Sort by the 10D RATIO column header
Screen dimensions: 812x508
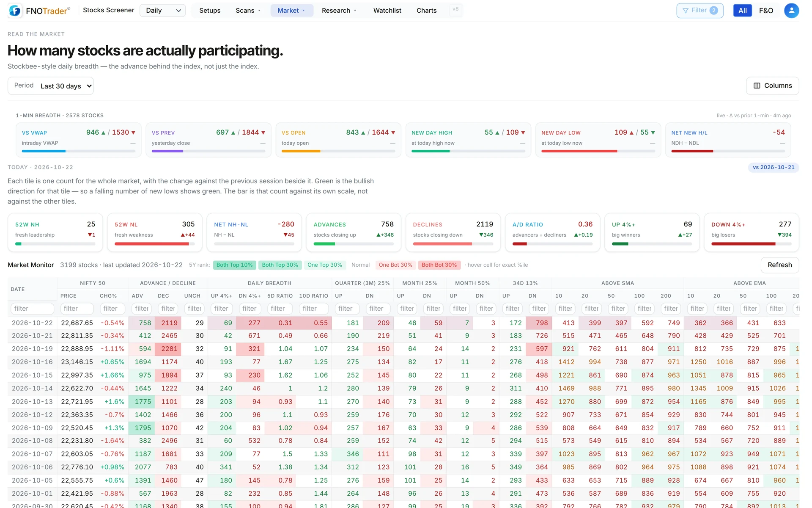pos(313,296)
